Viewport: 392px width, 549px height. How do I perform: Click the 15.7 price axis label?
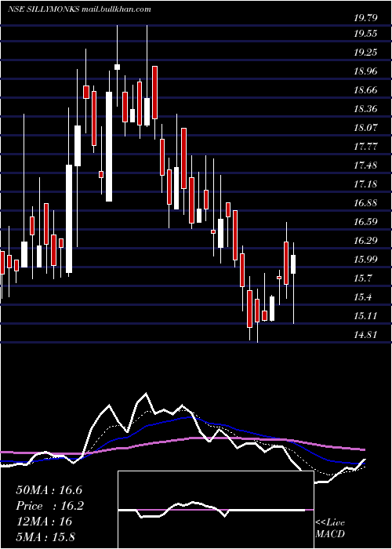[x=362, y=278]
